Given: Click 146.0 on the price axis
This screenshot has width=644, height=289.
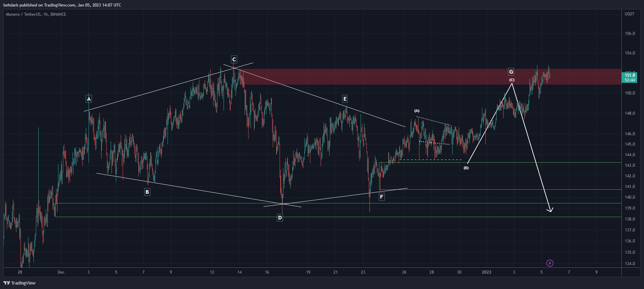Looking at the screenshot, I should (630, 134).
